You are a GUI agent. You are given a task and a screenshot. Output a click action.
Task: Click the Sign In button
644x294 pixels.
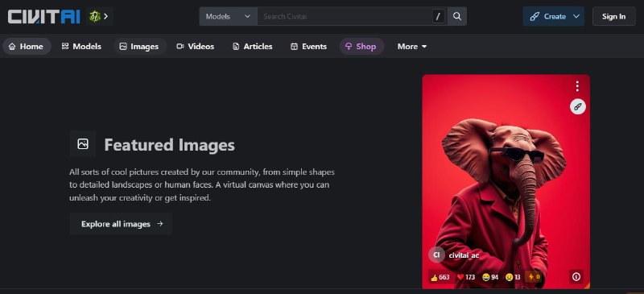tap(613, 16)
